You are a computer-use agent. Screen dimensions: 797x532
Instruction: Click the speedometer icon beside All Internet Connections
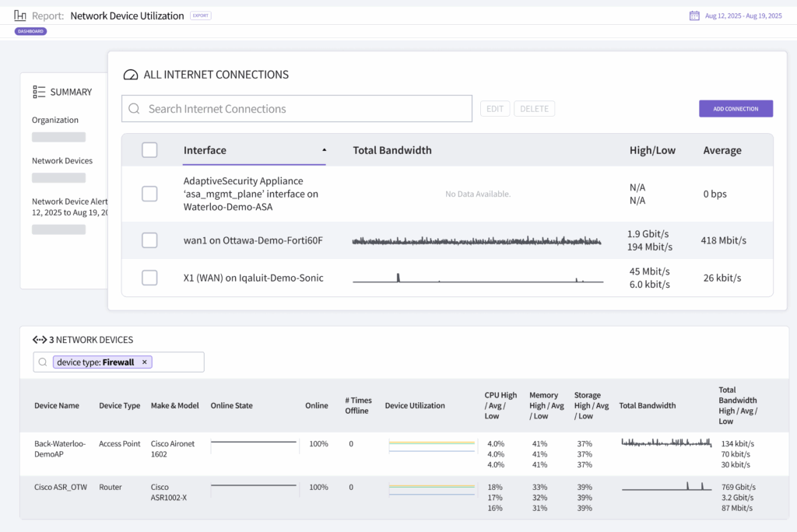[131, 75]
